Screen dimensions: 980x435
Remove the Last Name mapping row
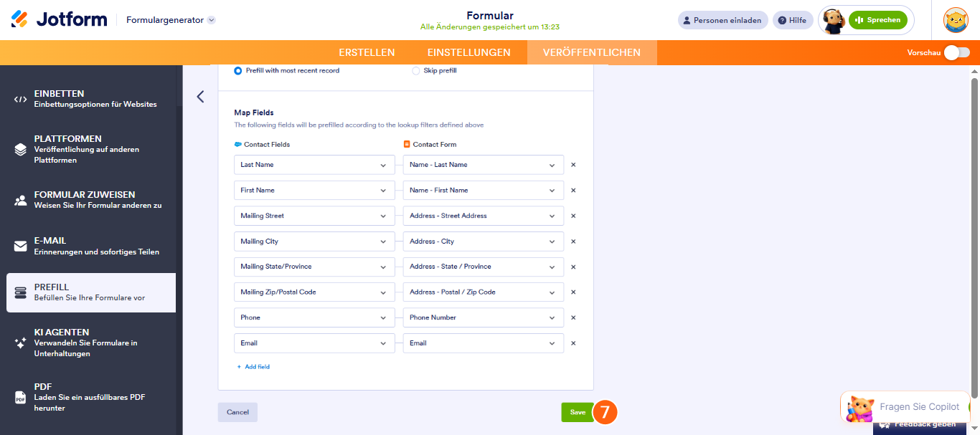click(573, 165)
